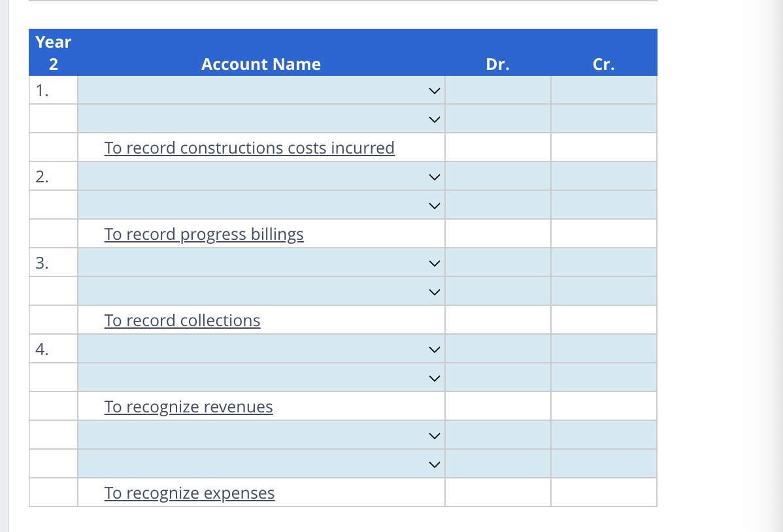Click 'To record progress billings' text
The image size is (783, 532).
[204, 234]
